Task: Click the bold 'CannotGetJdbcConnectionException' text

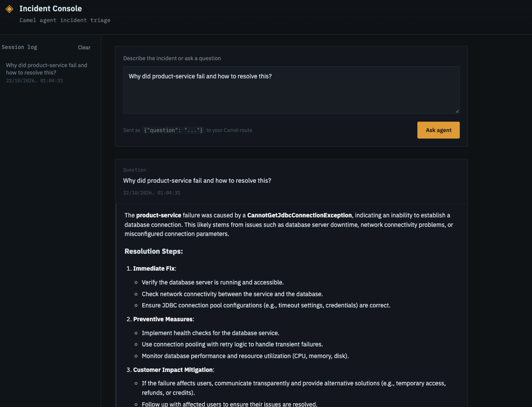Action: point(300,215)
